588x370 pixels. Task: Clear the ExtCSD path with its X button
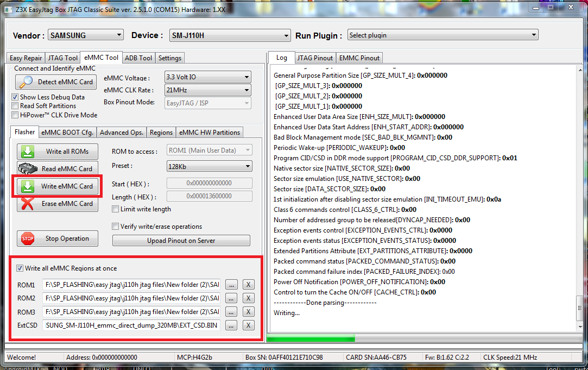tap(248, 325)
